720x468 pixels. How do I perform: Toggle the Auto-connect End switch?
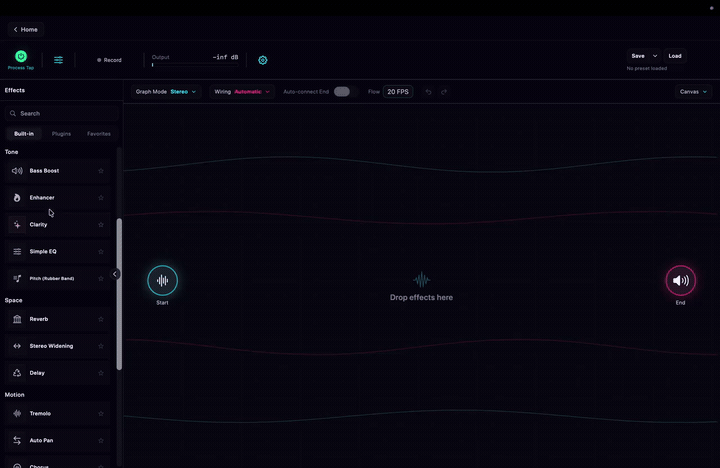click(342, 92)
